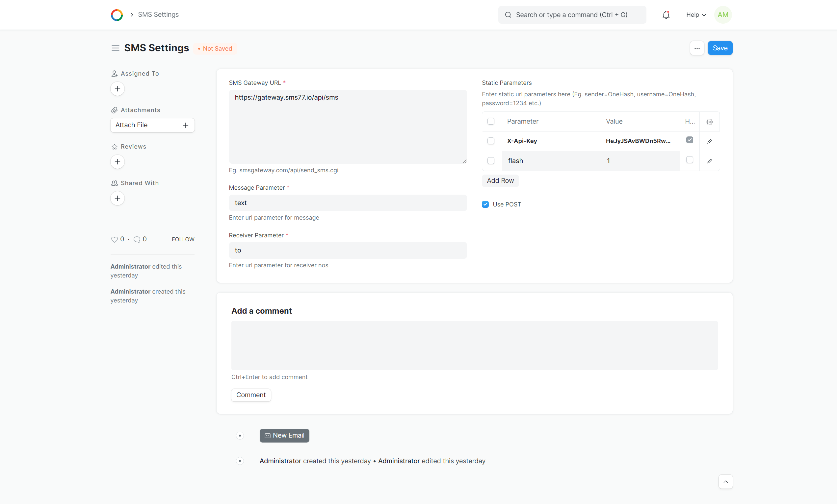Viewport: 837px width, 504px height.
Task: Select the flash row checkbox
Action: [x=491, y=161]
